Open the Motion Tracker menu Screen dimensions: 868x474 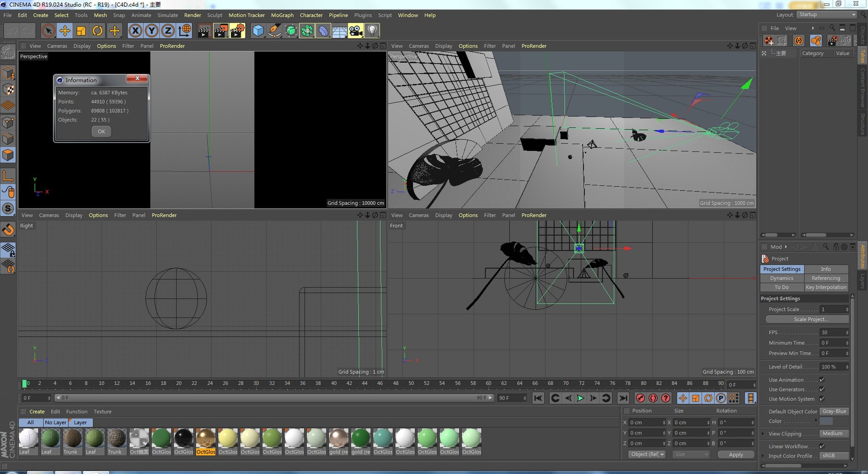pos(246,15)
